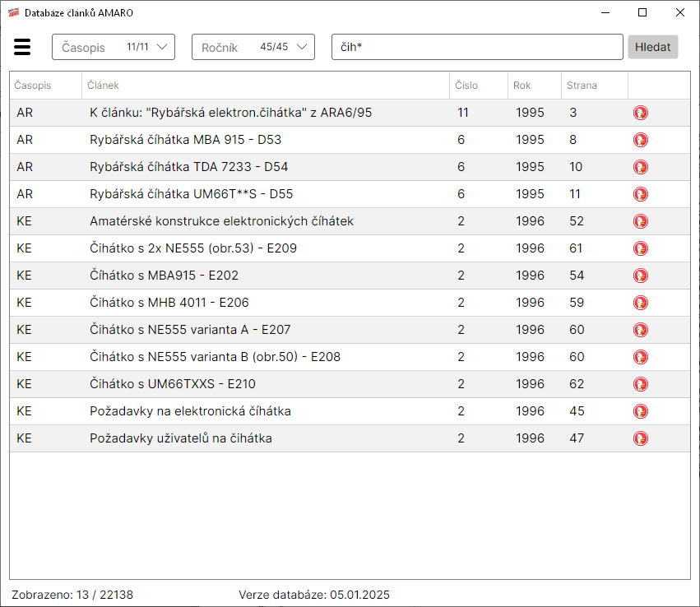Select the Číhátko s 2x NE555 article row

tap(193, 248)
